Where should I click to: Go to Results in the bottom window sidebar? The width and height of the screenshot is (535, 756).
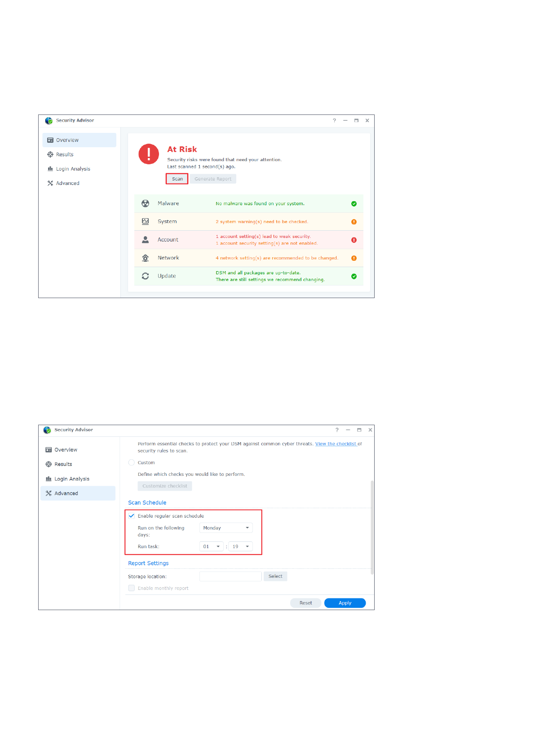coord(63,464)
